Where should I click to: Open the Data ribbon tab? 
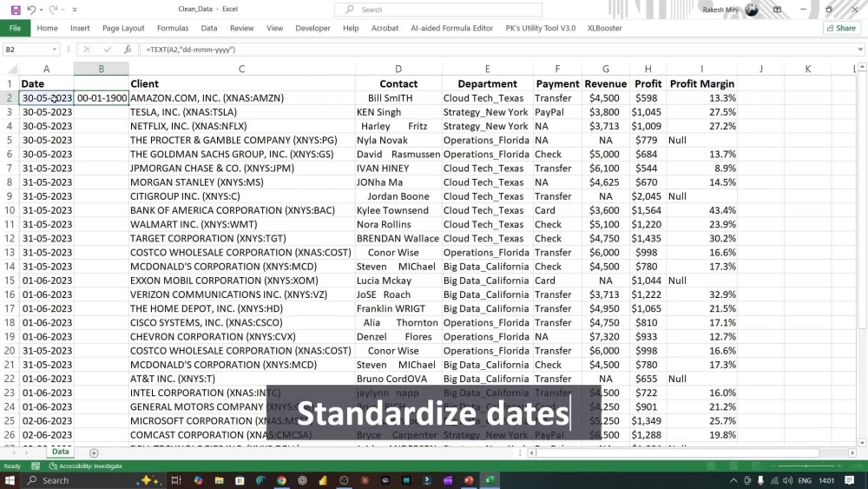(x=208, y=28)
